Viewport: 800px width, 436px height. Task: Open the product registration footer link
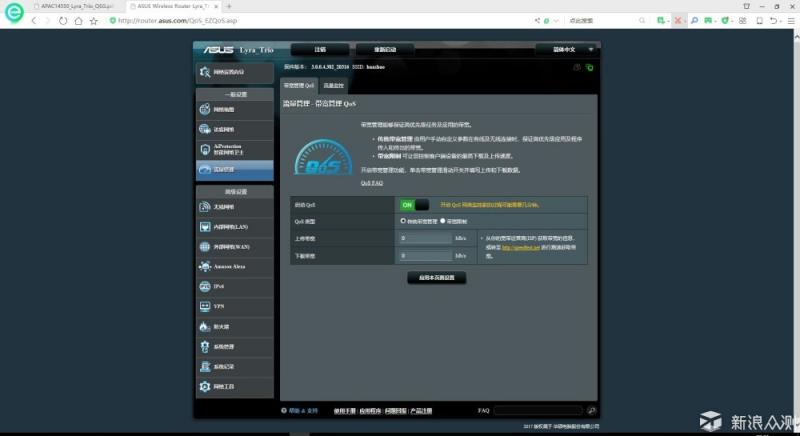click(x=421, y=411)
